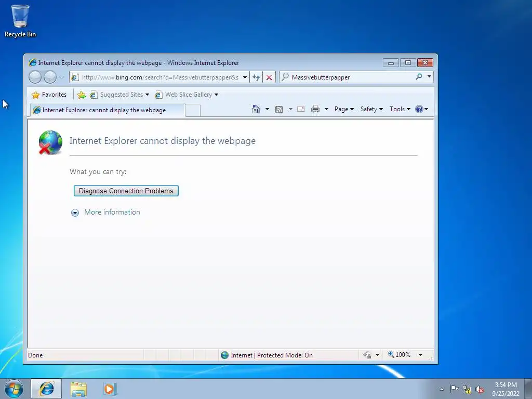Click the 100% zoom level button
The image size is (532, 399).
(x=400, y=355)
